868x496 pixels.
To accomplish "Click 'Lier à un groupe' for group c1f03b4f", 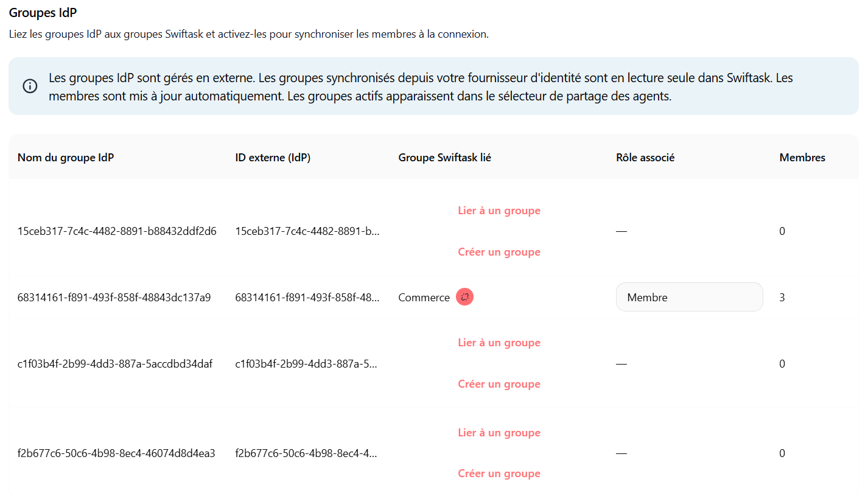I will coord(499,343).
